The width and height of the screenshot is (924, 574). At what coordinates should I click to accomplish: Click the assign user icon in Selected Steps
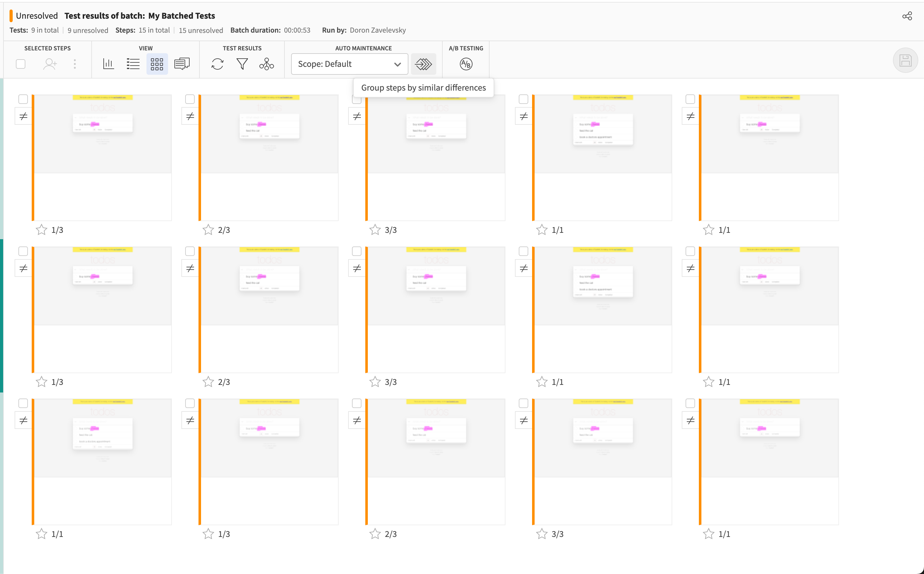(x=50, y=64)
